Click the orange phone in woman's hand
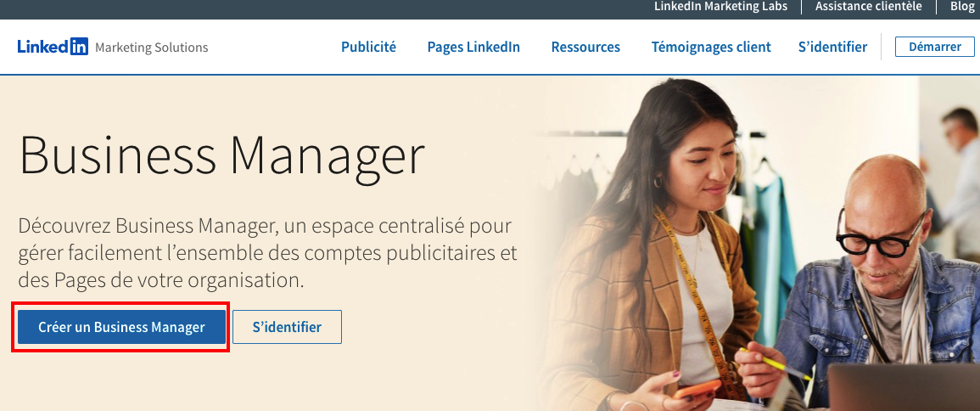 click(697, 389)
